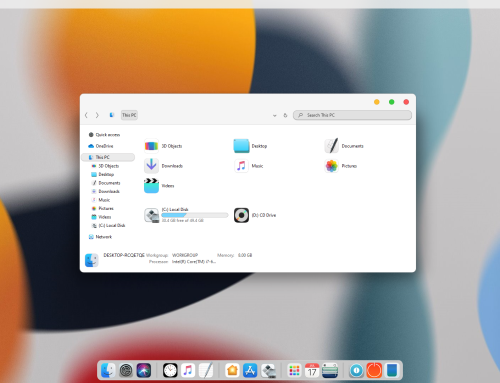500x383 pixels.
Task: Click the Memory value in details pane
Action: [245, 255]
